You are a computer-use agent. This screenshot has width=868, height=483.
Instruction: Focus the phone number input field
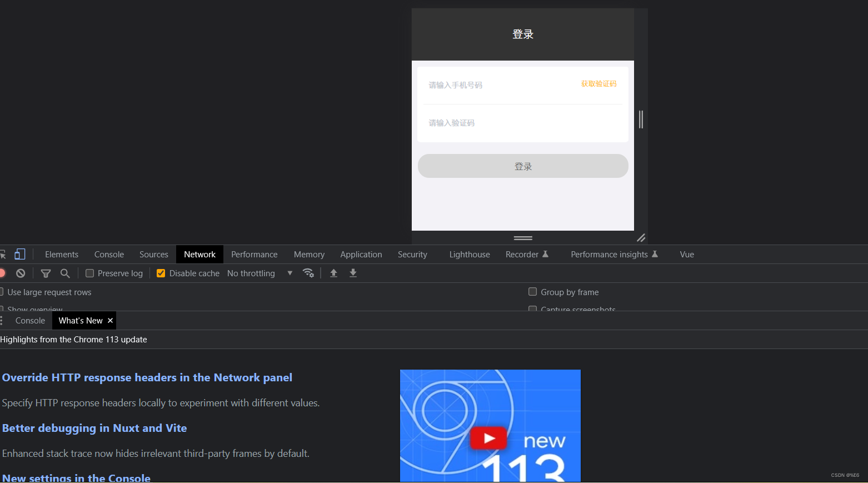click(500, 85)
